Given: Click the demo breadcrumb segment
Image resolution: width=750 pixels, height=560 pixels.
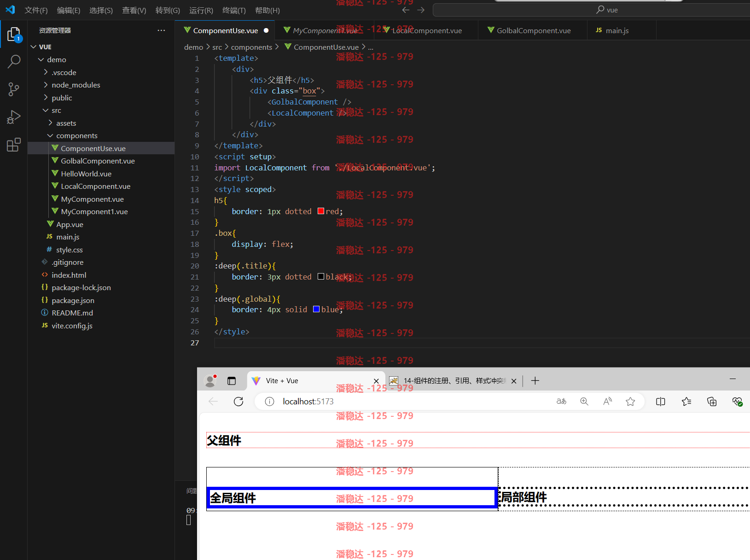Looking at the screenshot, I should [x=193, y=47].
